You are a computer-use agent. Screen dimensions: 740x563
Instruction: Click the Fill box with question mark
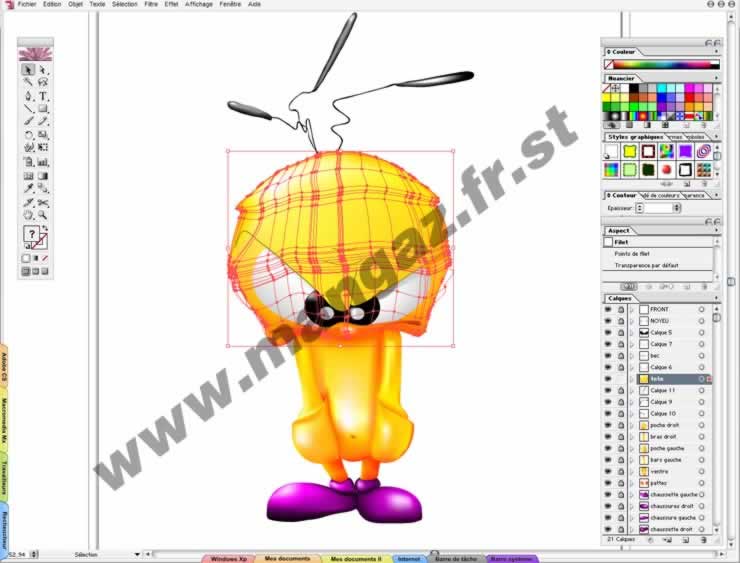31,234
